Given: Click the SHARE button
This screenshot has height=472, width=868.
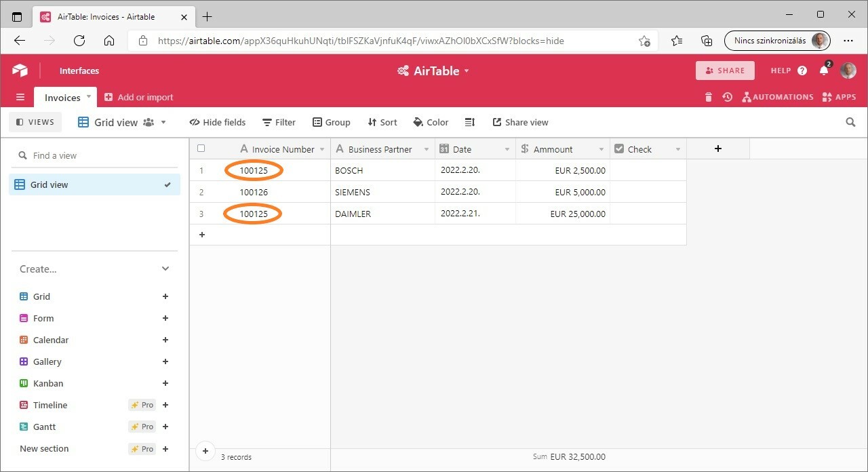Looking at the screenshot, I should 725,71.
